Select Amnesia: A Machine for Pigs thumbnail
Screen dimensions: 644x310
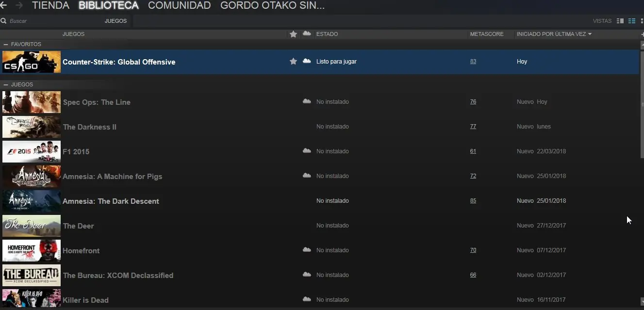[x=32, y=176]
